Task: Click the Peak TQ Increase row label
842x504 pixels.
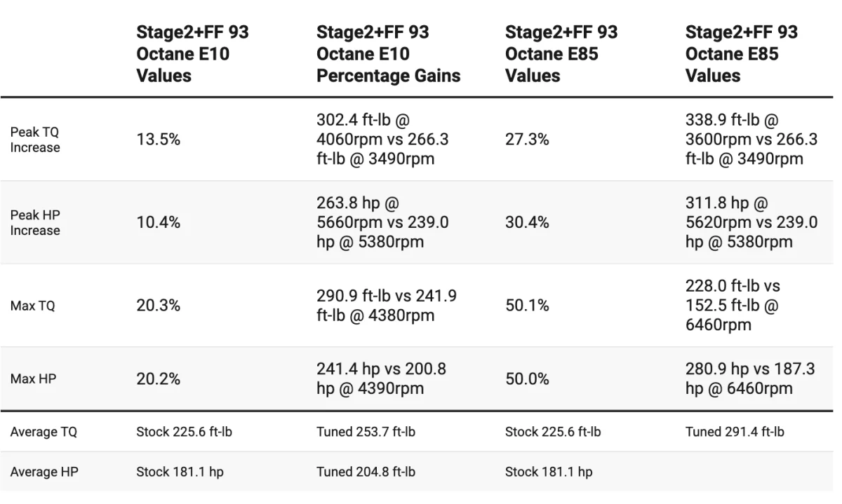Action: [35, 139]
